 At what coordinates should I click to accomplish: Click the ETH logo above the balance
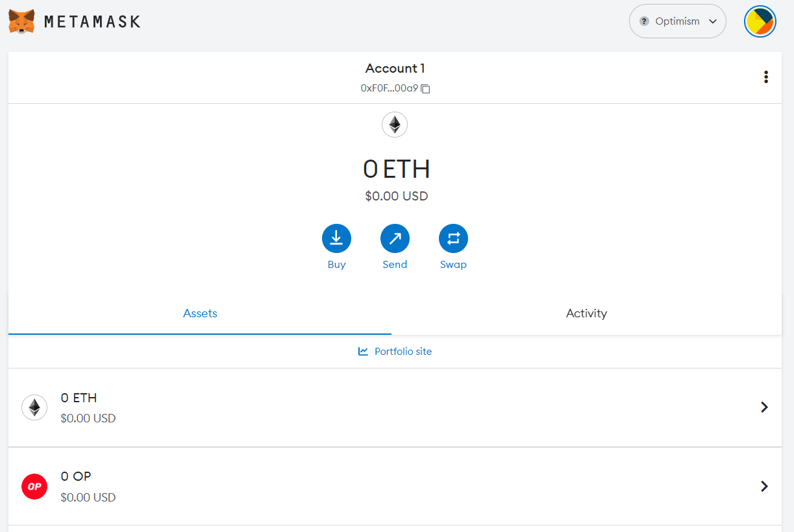click(x=395, y=125)
